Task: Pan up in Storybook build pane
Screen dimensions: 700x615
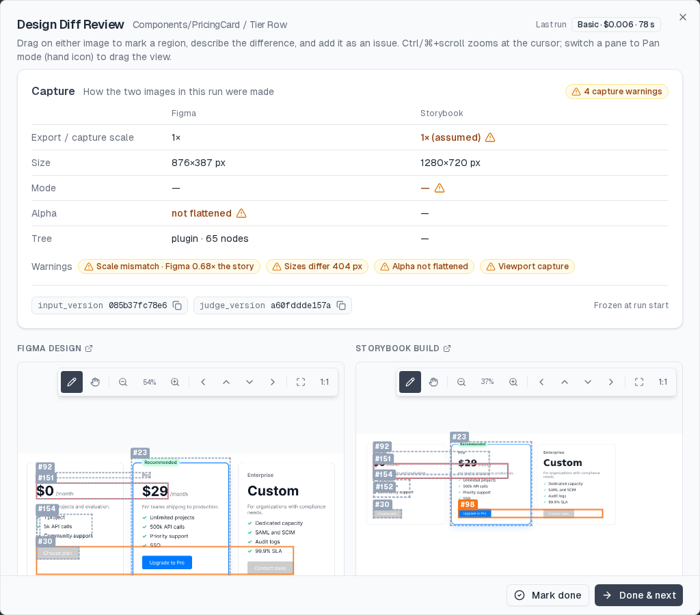Action: [x=565, y=382]
